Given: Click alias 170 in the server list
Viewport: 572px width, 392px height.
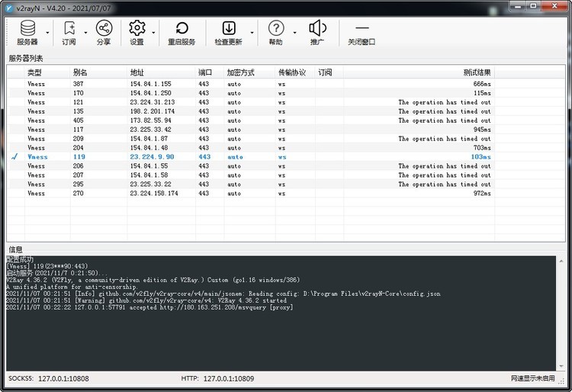Looking at the screenshot, I should click(78, 93).
